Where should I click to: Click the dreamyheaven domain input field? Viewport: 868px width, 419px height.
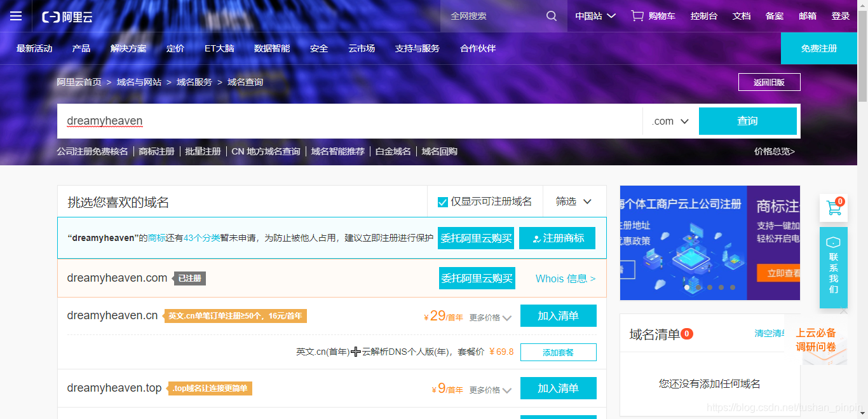pyautogui.click(x=349, y=121)
